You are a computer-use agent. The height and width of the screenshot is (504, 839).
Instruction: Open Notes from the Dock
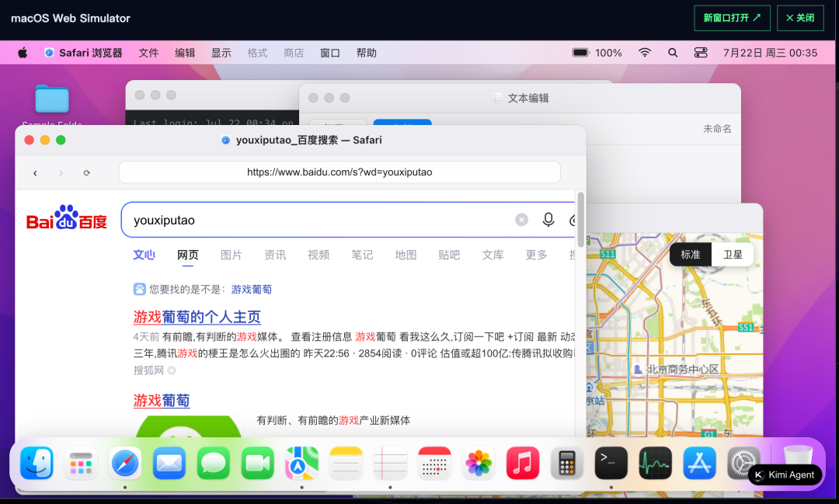346,463
